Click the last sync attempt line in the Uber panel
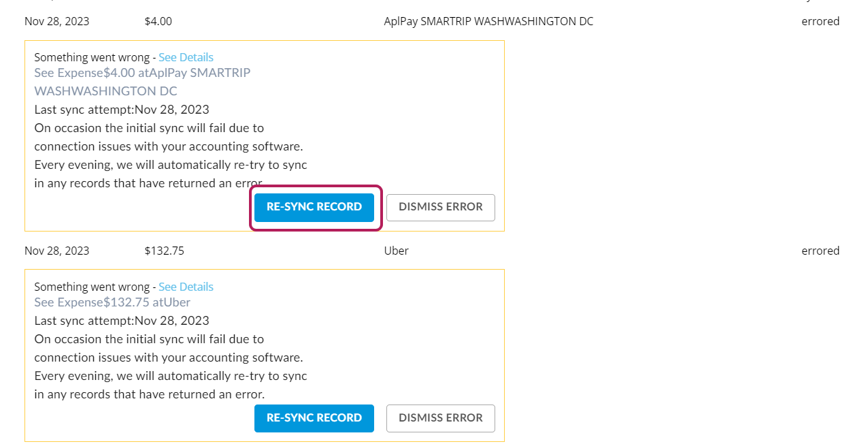 (x=121, y=321)
